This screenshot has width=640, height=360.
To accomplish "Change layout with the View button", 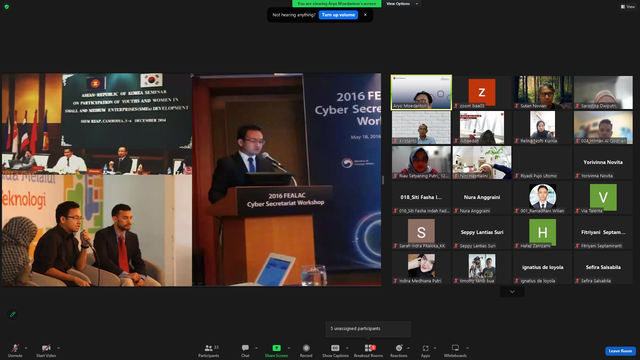I will (x=628, y=7).
